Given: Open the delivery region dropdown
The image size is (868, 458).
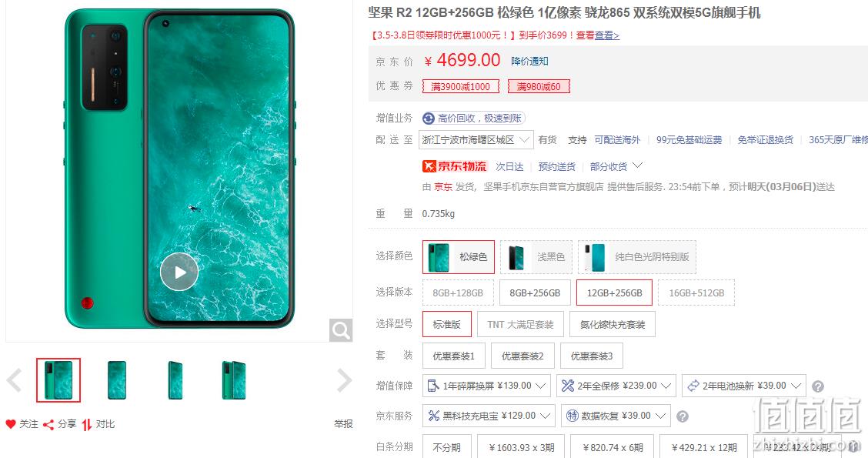Looking at the screenshot, I should pos(476,140).
